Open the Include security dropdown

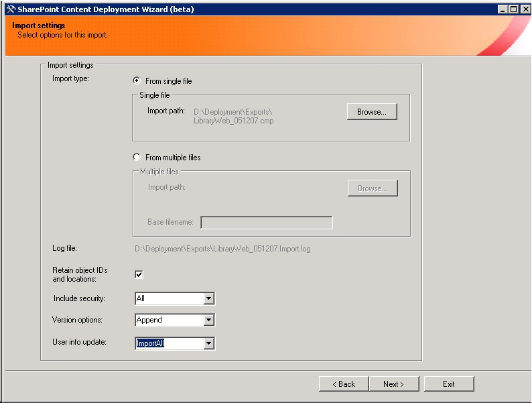point(209,298)
